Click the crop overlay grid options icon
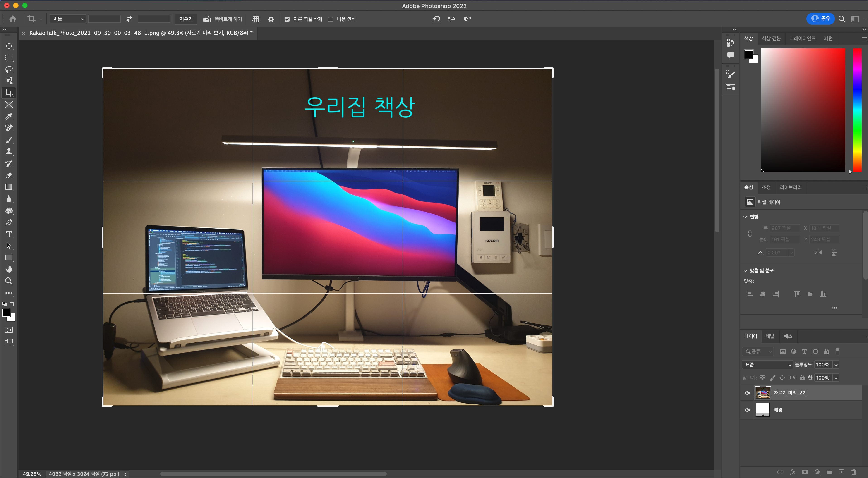868x478 pixels. tap(256, 19)
